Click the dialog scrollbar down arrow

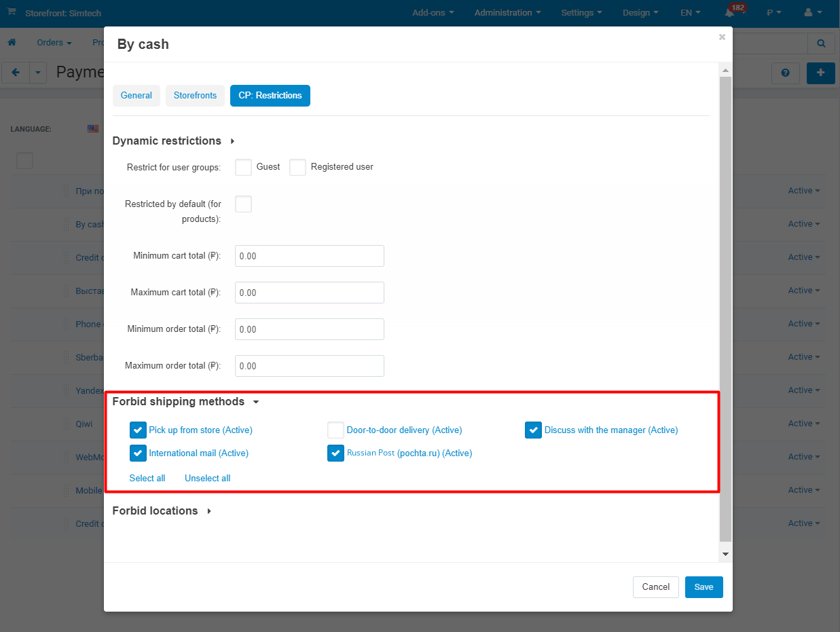[x=725, y=554]
